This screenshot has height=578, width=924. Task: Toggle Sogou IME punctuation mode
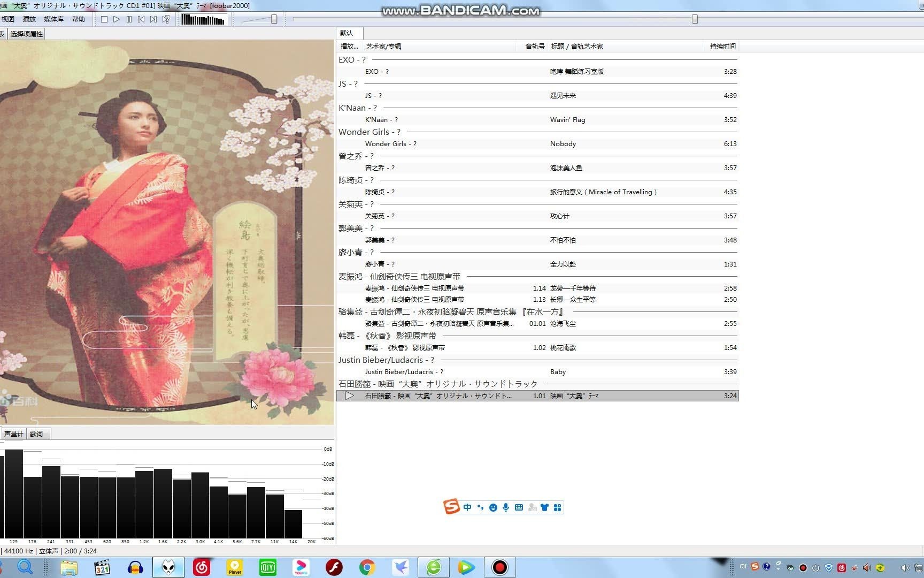(480, 507)
